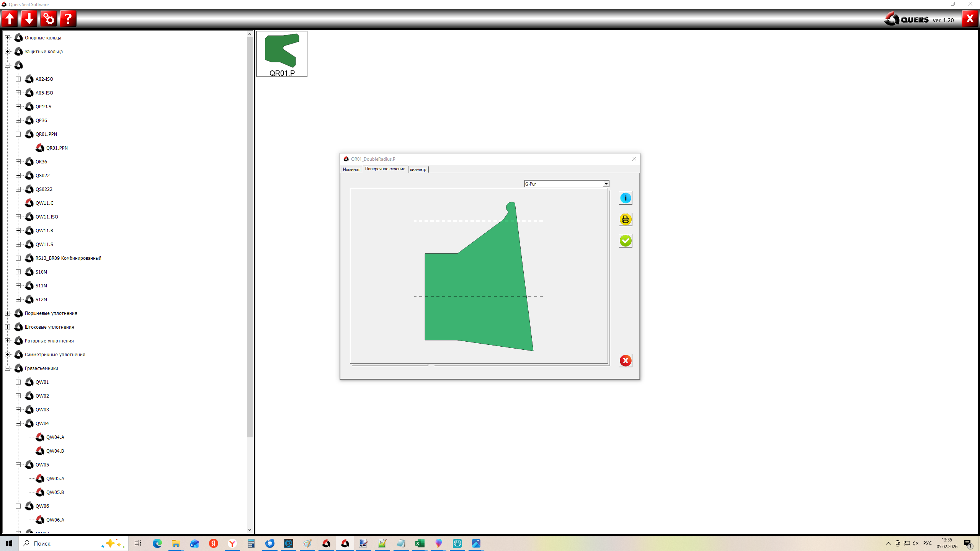Screen dimensions: 980x551
Task: Collapse the Грязесъемники tree node
Action: (7, 368)
